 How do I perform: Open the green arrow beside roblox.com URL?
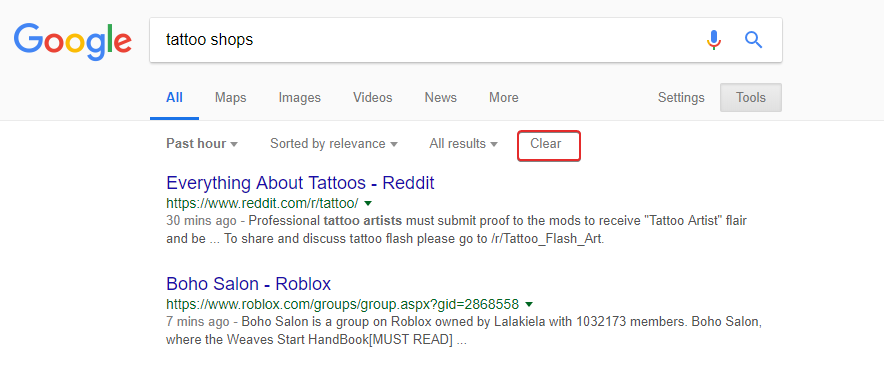tap(529, 304)
